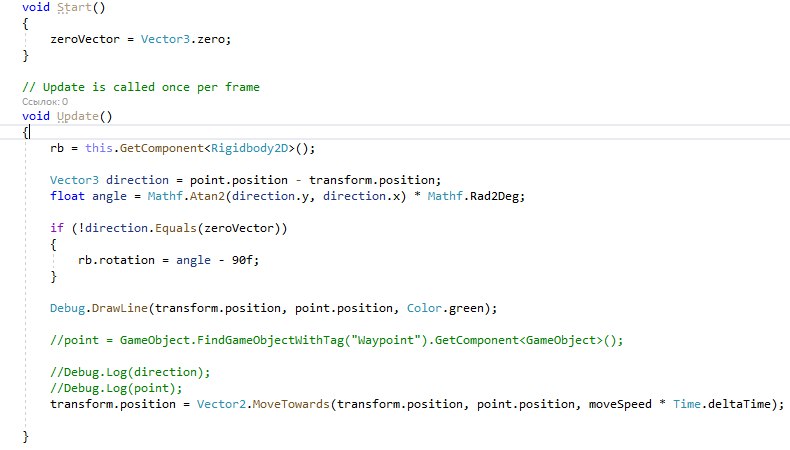Click 'FindGameObjectWithTag' in the commented-out line

point(270,340)
